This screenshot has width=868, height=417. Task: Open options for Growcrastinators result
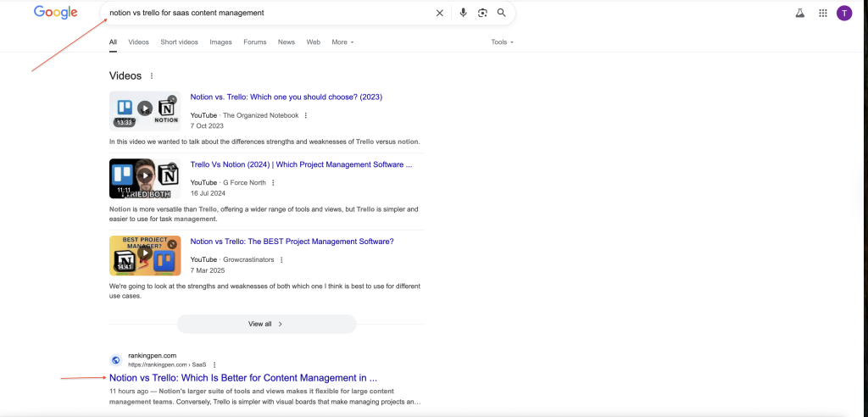281,259
